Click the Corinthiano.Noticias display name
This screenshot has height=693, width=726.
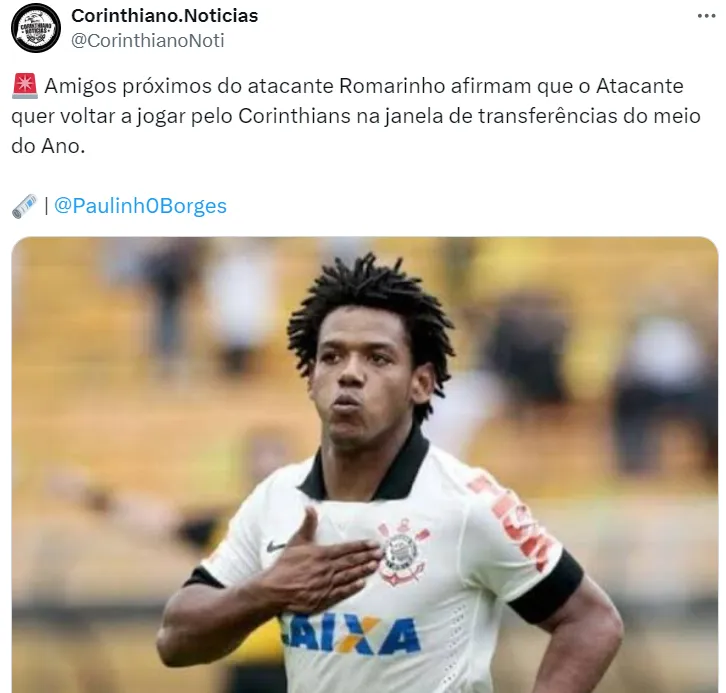[x=164, y=16]
